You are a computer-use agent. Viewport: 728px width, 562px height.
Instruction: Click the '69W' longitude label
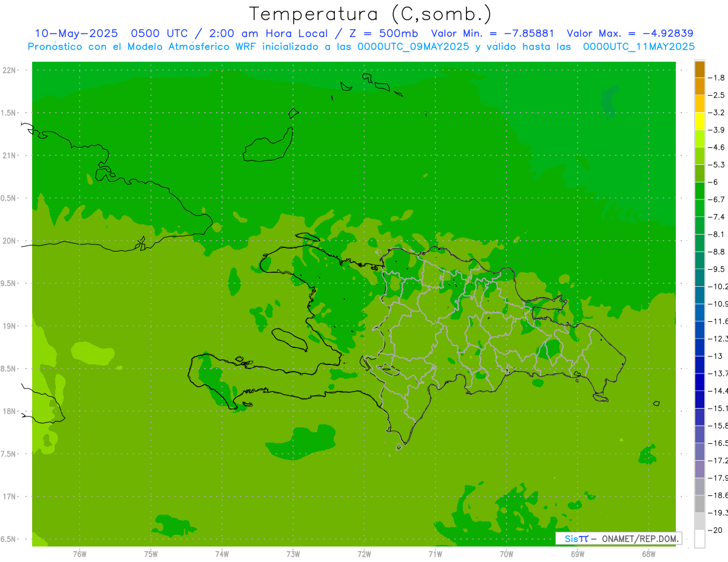(x=578, y=554)
